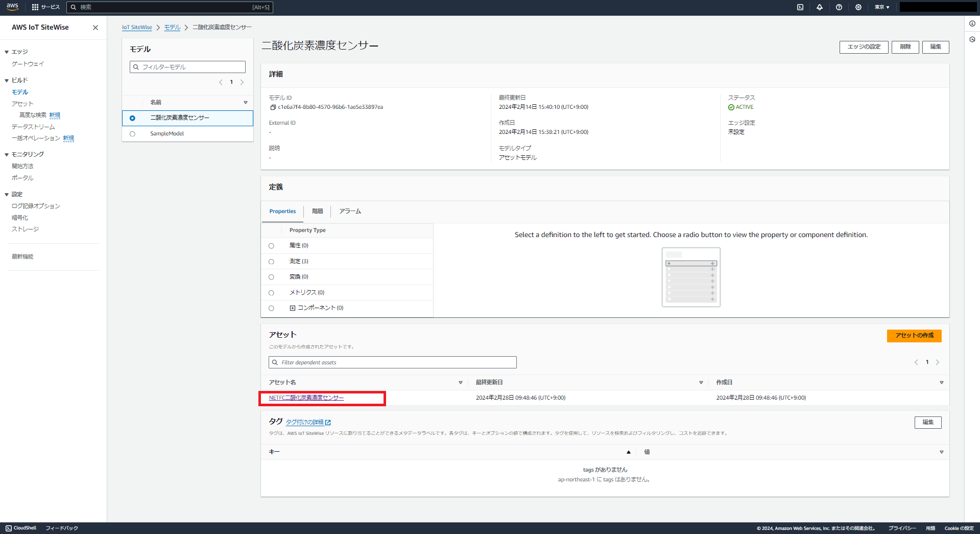Image resolution: width=980 pixels, height=534 pixels.
Task: Expand the コンポーネント plus icon
Action: coord(293,308)
